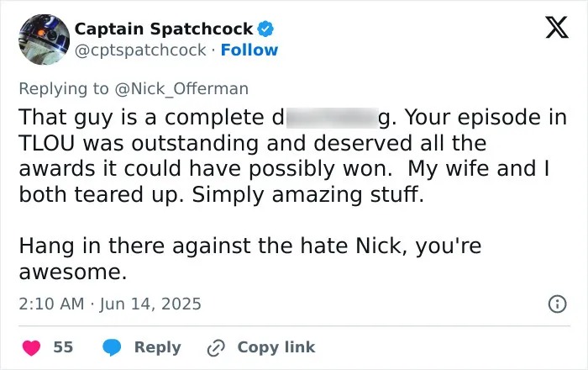The width and height of the screenshot is (588, 370).
Task: Click the 'TLOU was outstanding' tweet line
Action: pos(253,143)
